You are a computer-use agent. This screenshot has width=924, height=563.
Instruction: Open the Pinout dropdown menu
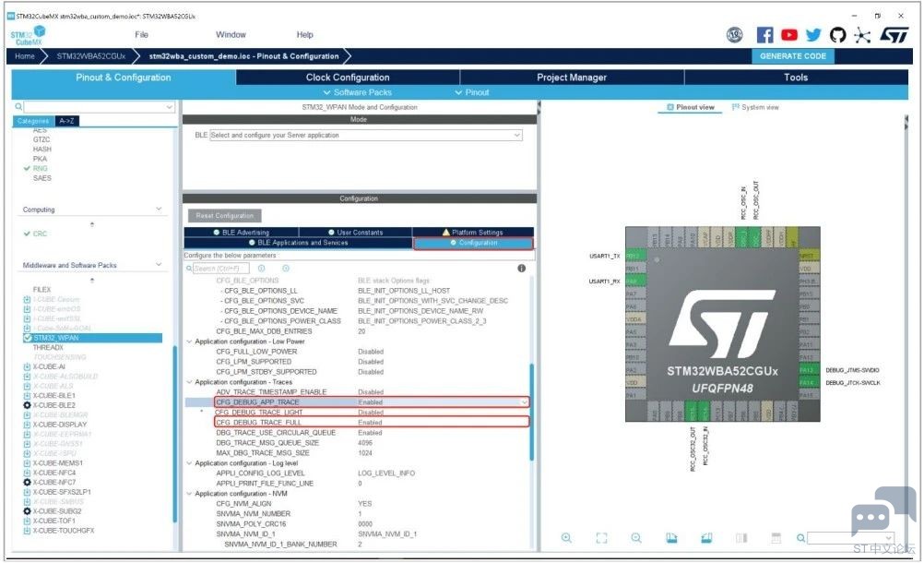[x=472, y=92]
